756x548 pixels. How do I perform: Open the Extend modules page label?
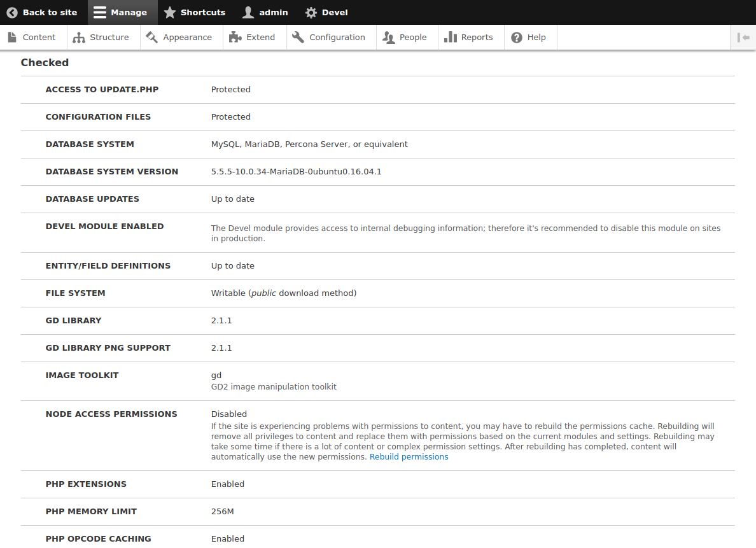click(x=261, y=37)
